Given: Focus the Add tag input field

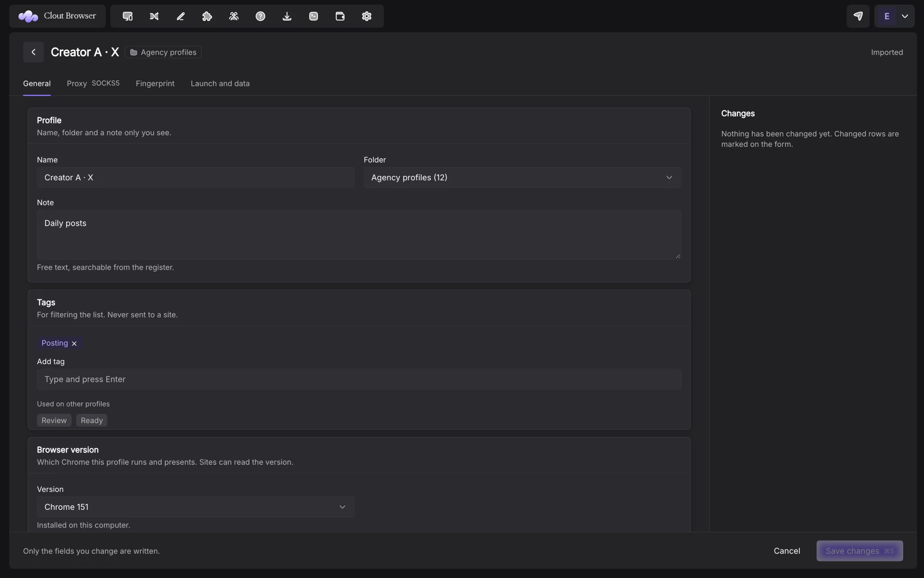Looking at the screenshot, I should click(x=359, y=379).
